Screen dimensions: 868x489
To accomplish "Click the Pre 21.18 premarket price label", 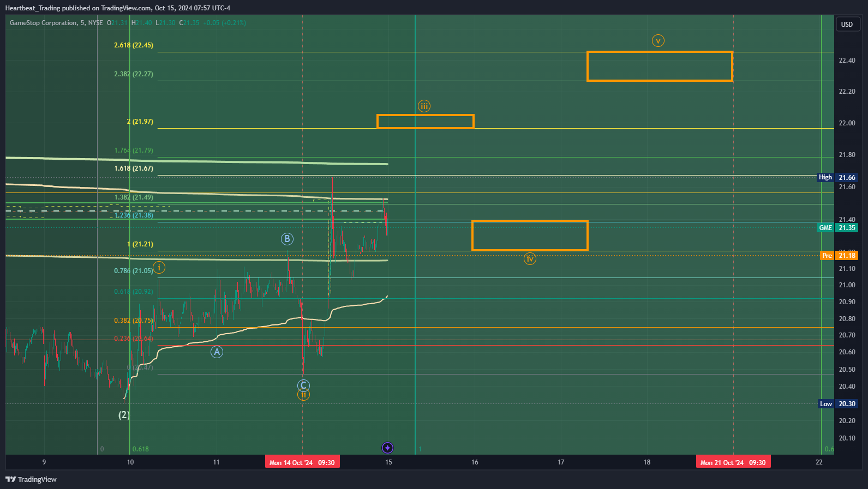I will [x=839, y=256].
